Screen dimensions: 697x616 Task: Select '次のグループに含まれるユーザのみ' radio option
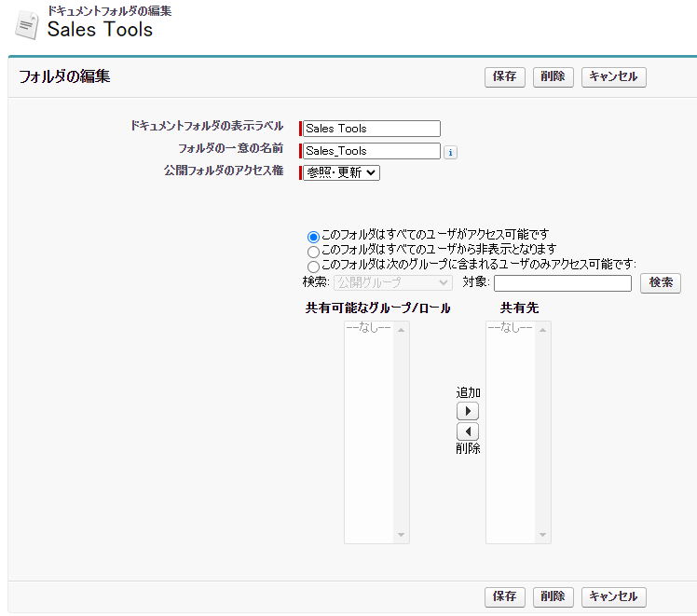point(313,267)
